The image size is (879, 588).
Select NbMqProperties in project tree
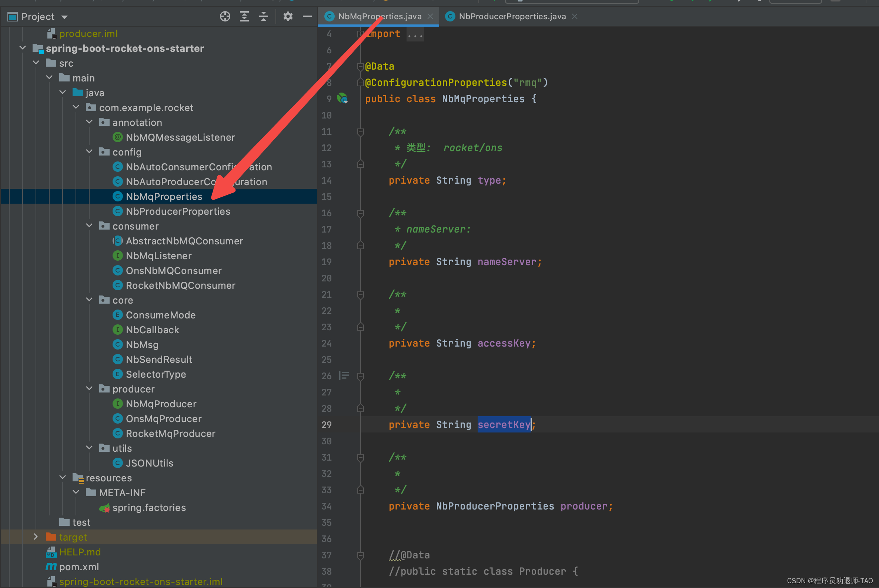point(164,197)
